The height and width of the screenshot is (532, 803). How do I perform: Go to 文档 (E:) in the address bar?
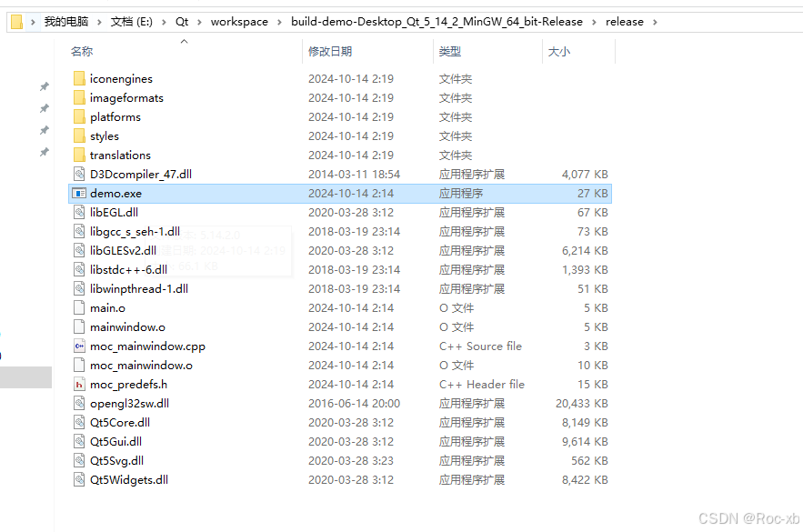132,22
